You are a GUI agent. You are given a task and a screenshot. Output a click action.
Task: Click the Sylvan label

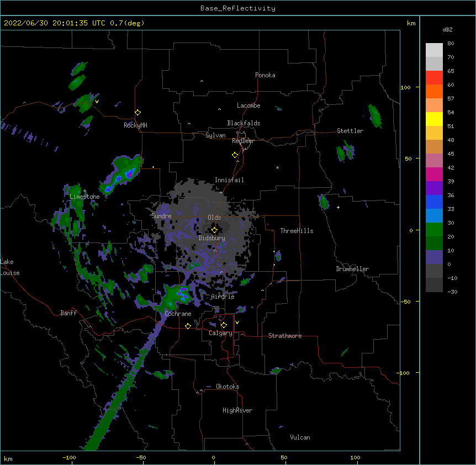pyautogui.click(x=215, y=135)
